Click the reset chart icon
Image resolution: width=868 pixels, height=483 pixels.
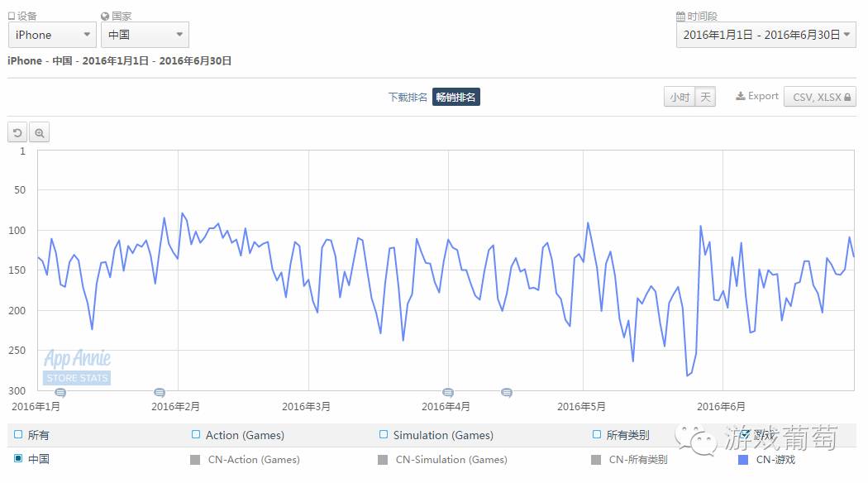tap(17, 132)
